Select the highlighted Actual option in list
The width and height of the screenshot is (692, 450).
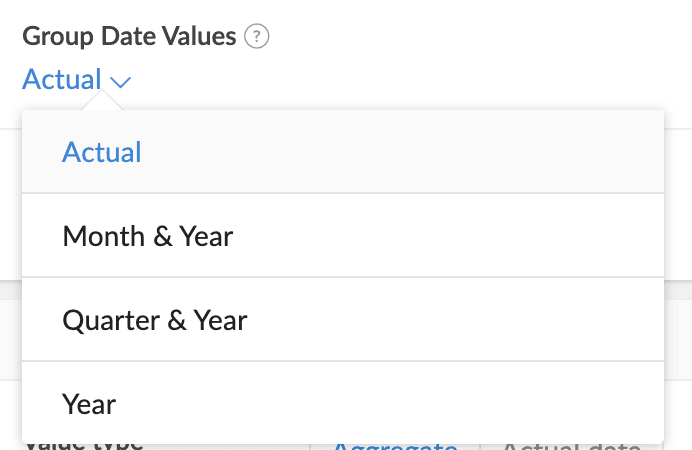point(102,152)
